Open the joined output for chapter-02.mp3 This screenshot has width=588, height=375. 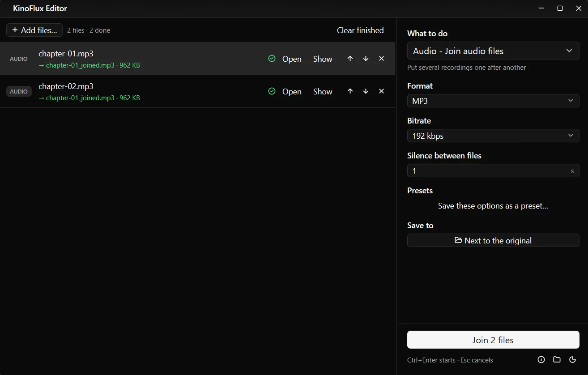click(x=292, y=91)
